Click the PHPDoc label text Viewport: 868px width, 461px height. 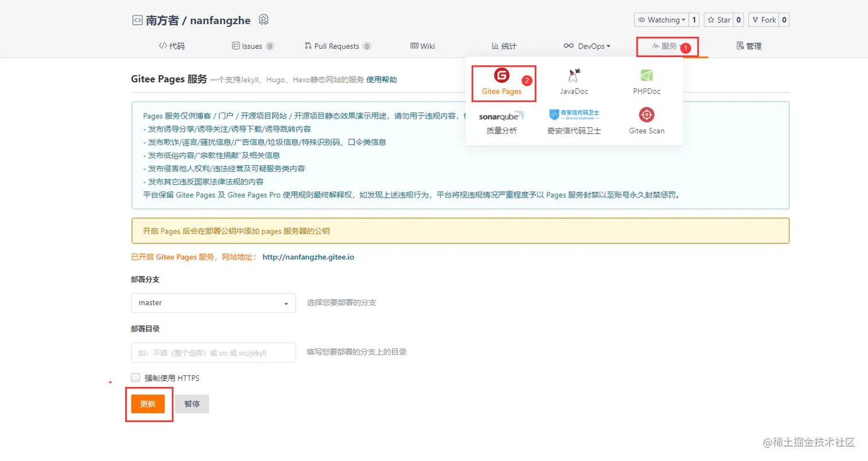click(x=646, y=91)
